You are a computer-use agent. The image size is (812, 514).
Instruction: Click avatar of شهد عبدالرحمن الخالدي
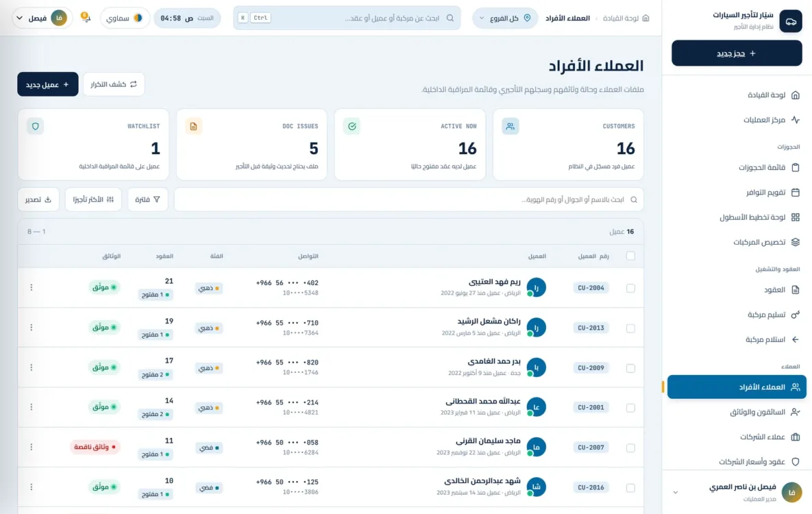pos(536,487)
